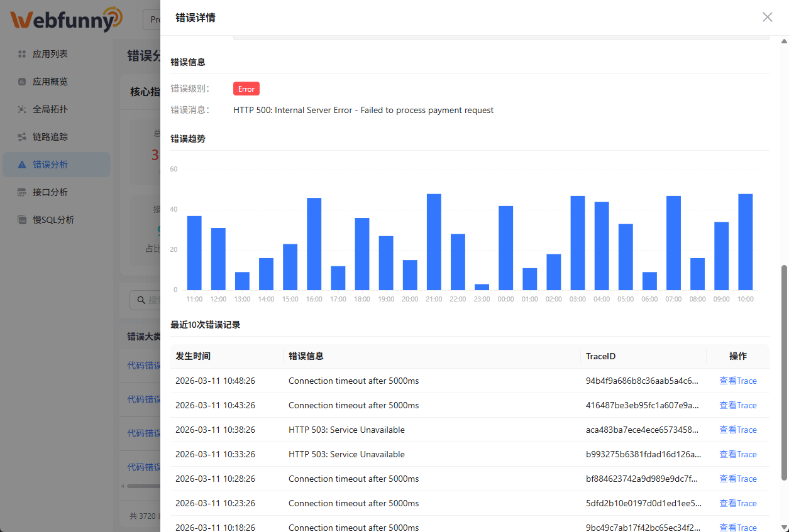Screen dimensions: 789x532
Task: Click the application list sidebar icon
Action: 22,54
